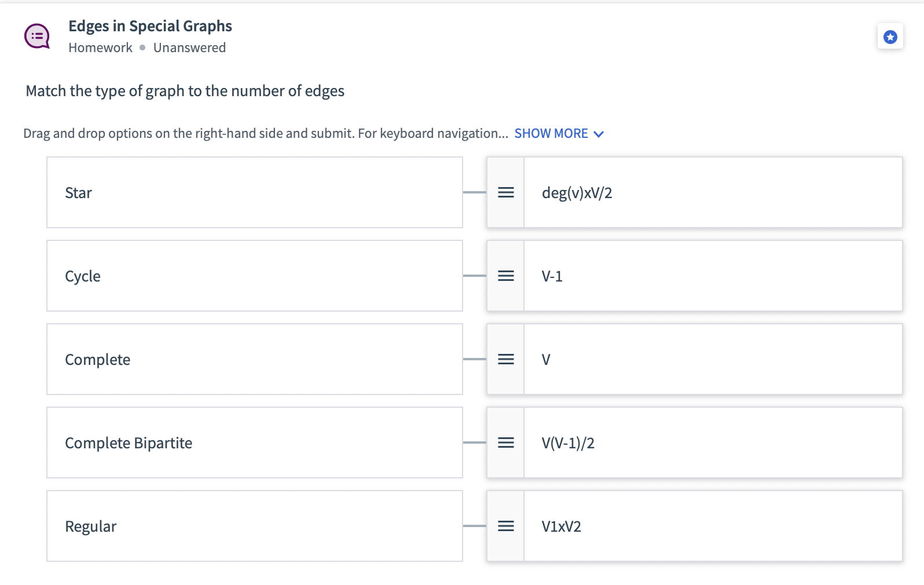924x585 pixels.
Task: Expand instructions with SHOW MORE
Action: 551,134
